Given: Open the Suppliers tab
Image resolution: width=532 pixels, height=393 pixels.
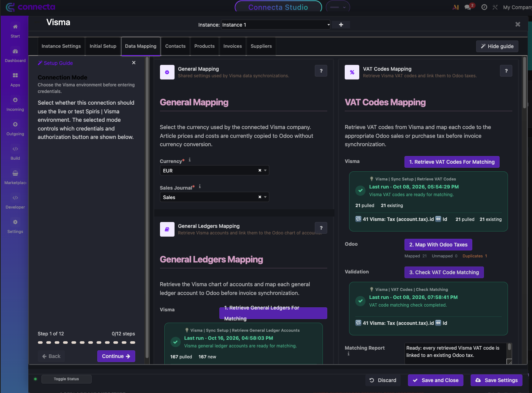Looking at the screenshot, I should click(x=261, y=46).
